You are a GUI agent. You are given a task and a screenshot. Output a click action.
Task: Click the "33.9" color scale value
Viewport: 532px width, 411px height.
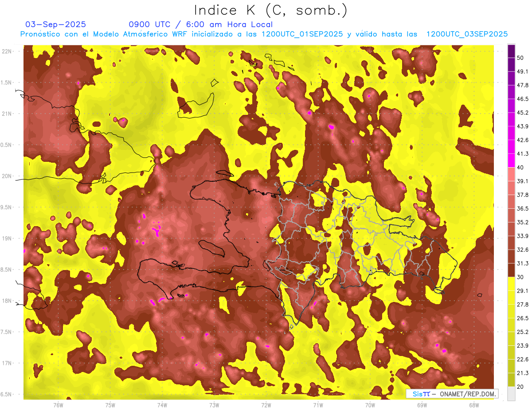click(x=522, y=236)
